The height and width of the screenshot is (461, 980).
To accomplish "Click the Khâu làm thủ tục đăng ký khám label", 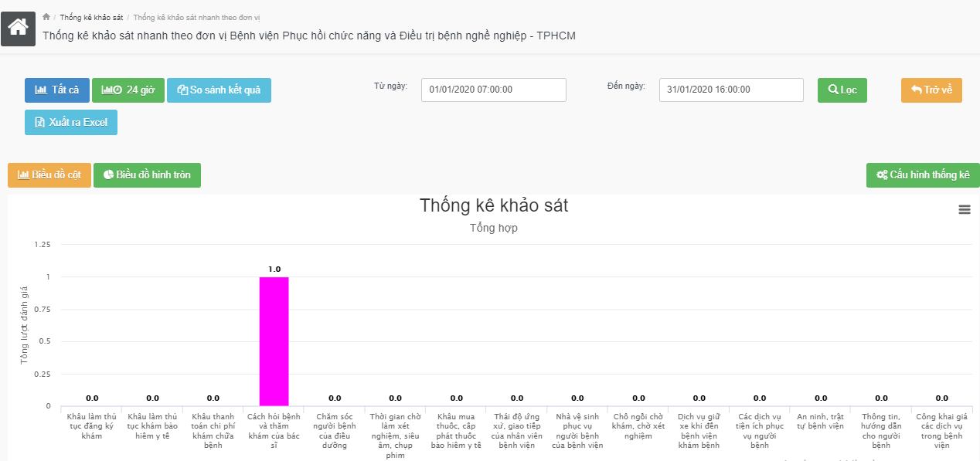I will [x=92, y=426].
